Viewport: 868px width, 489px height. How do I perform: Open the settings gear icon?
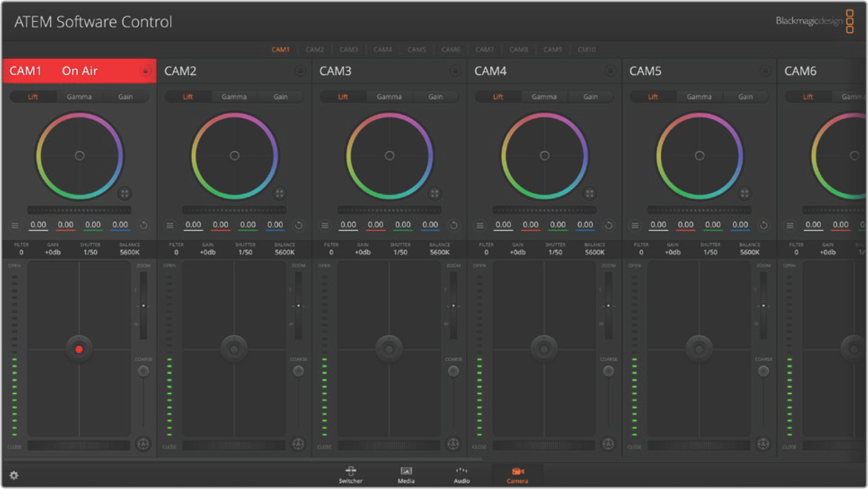14,475
